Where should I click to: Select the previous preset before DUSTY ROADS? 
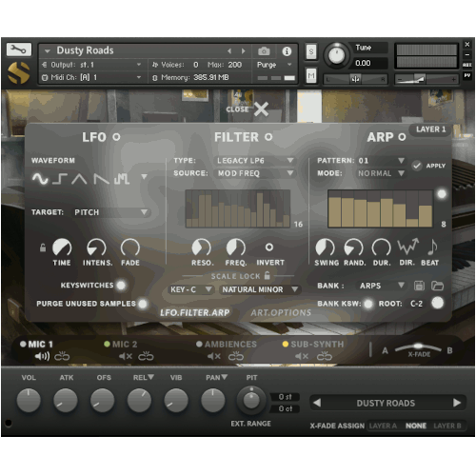(317, 403)
